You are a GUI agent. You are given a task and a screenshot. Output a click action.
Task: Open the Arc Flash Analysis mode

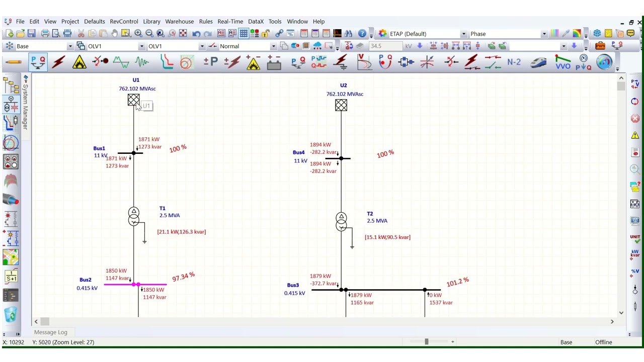79,62
